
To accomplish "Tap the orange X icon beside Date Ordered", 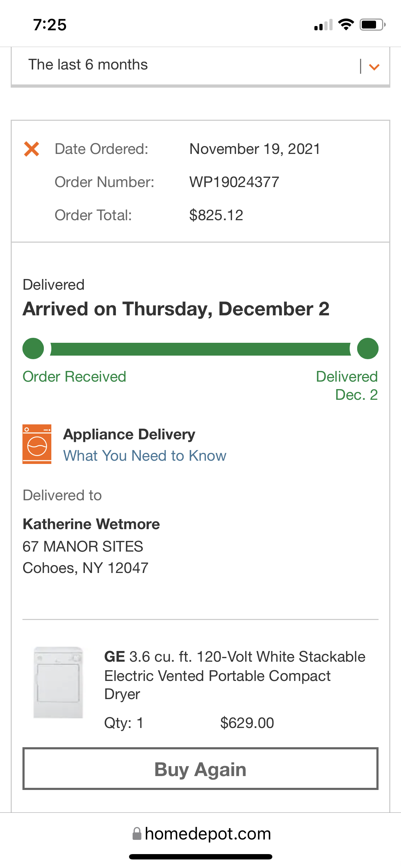I will point(31,149).
